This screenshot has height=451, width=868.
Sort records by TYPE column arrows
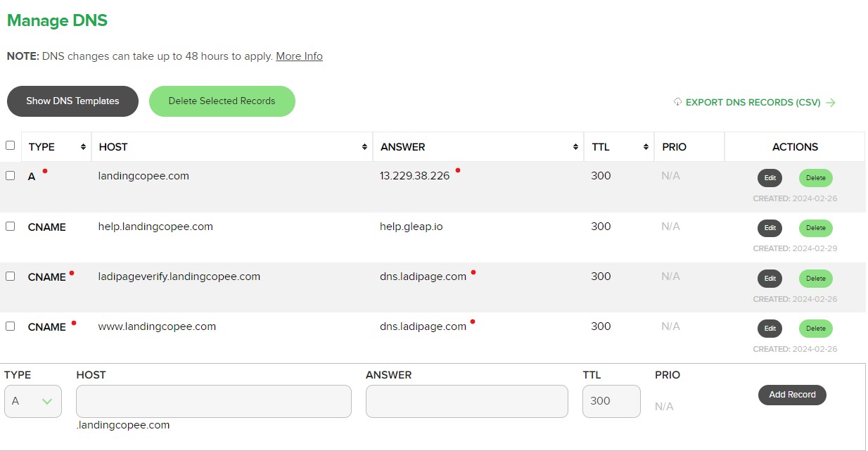point(84,147)
